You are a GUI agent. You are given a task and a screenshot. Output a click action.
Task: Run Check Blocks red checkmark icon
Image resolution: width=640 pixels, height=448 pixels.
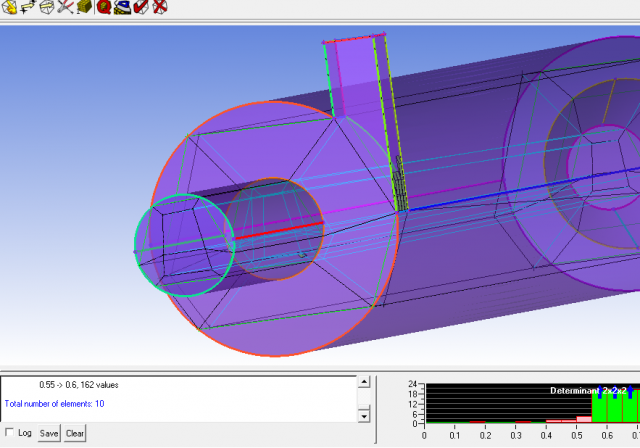coord(141,7)
